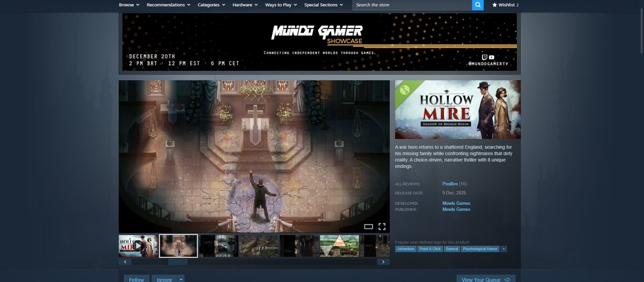Select the Adventure tag
Viewport: 644px width, 282px height.
click(406, 249)
